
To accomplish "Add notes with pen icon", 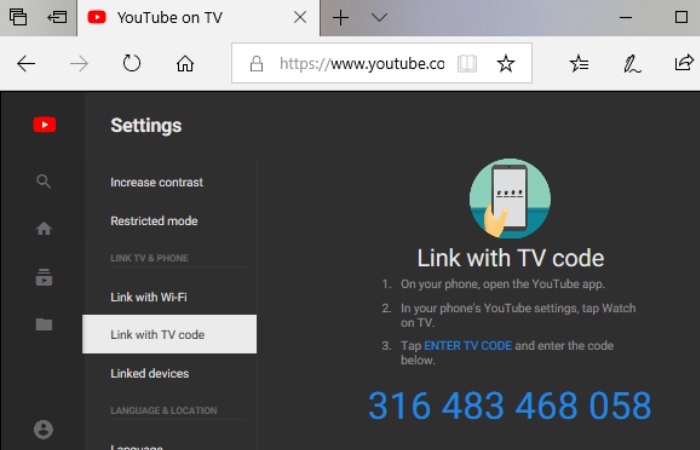I will click(631, 64).
